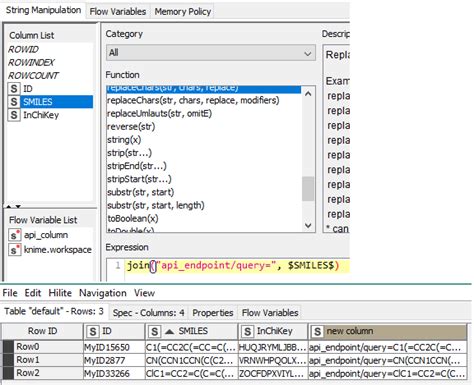Sort by the SMILES column header
This screenshot has height=385, width=474.
pyautogui.click(x=192, y=331)
